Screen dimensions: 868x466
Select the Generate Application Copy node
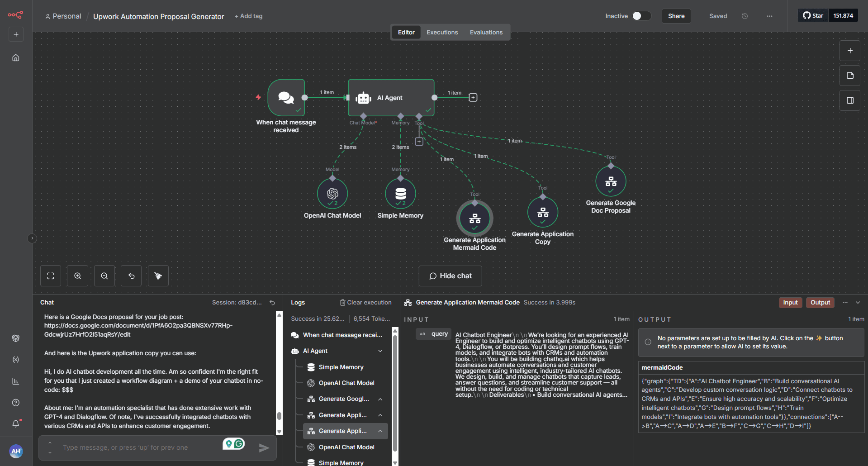[x=543, y=212]
